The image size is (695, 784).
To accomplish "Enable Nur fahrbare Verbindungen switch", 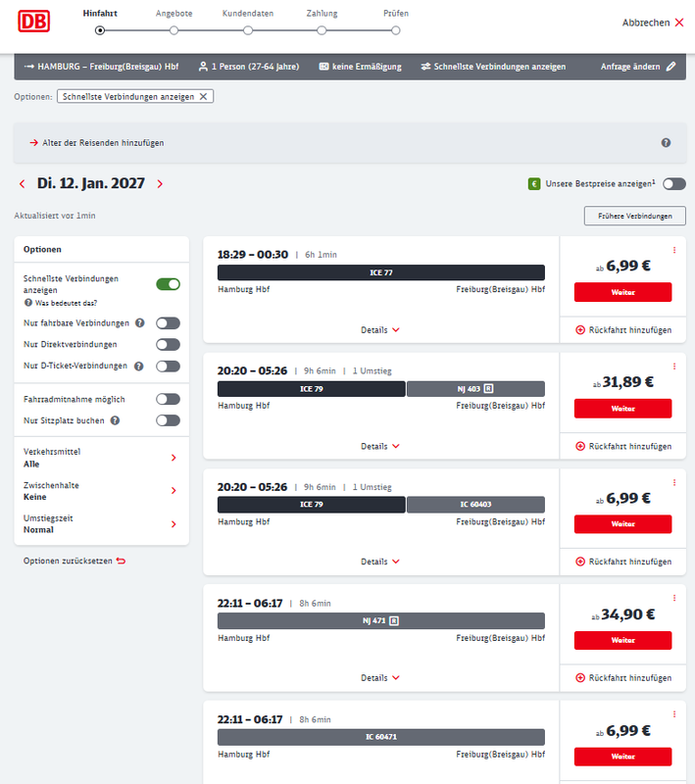I will point(168,323).
